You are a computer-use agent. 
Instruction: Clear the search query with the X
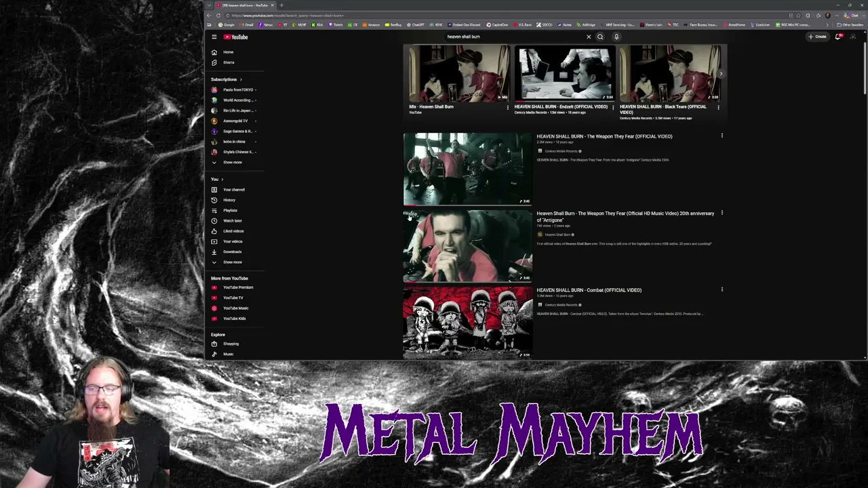tap(589, 37)
